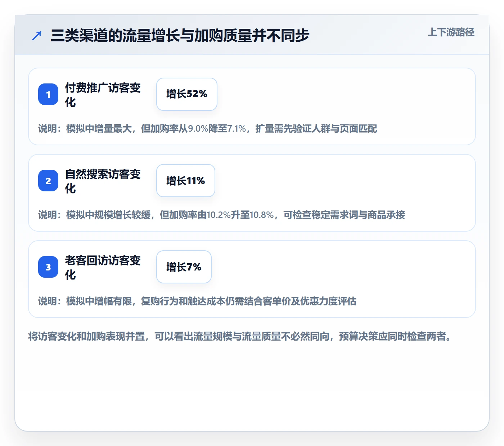Click the title 三类渠道的流量增长与加购质量并不同步
504x446 pixels.
click(x=180, y=36)
